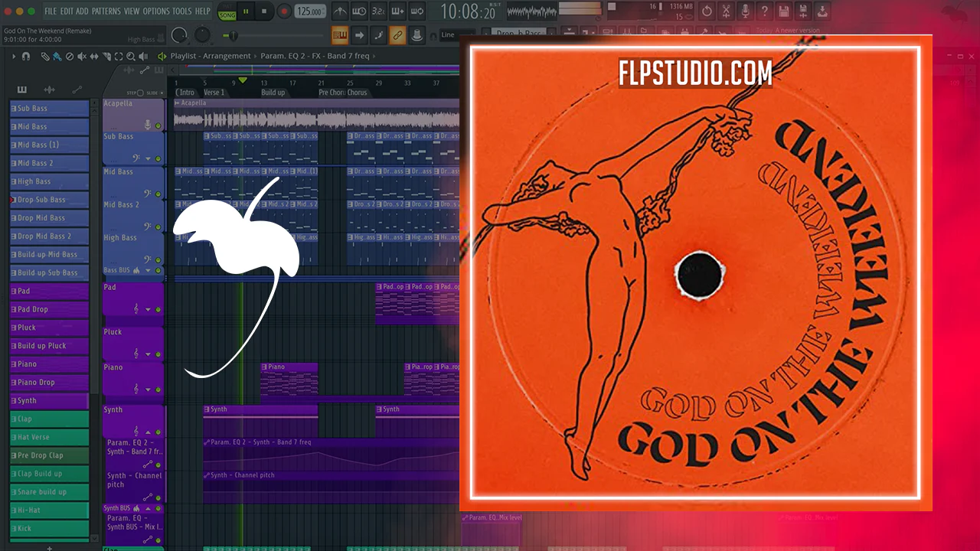Open the Line snap mode dropdown
The image size is (980, 551).
click(458, 35)
